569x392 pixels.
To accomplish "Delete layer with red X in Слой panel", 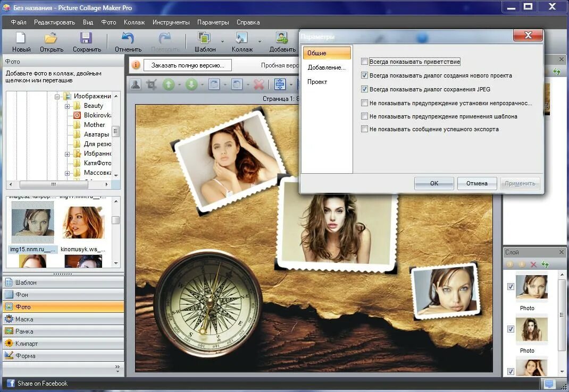I will point(533,265).
